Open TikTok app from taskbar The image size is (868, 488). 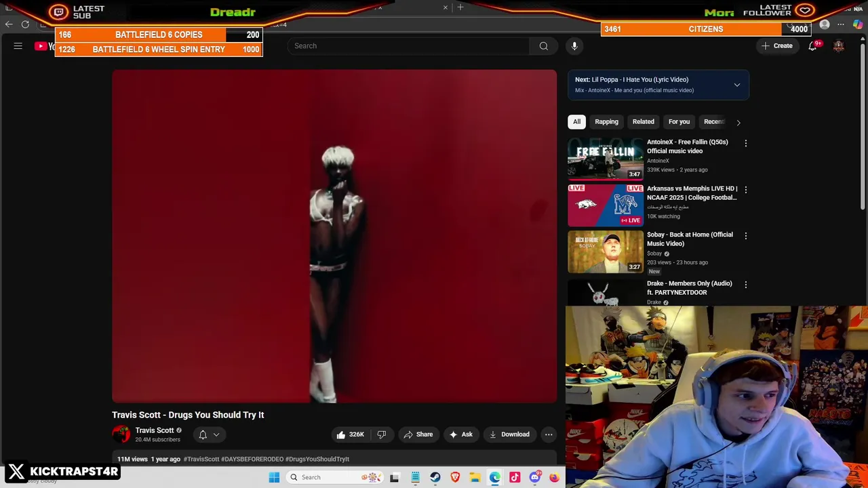[515, 477]
